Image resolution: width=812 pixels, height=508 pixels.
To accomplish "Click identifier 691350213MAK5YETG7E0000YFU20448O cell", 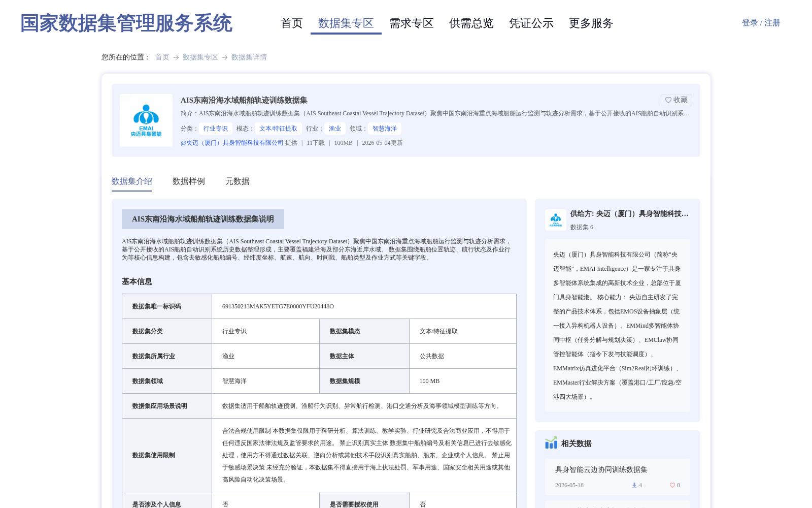I will [364, 306].
